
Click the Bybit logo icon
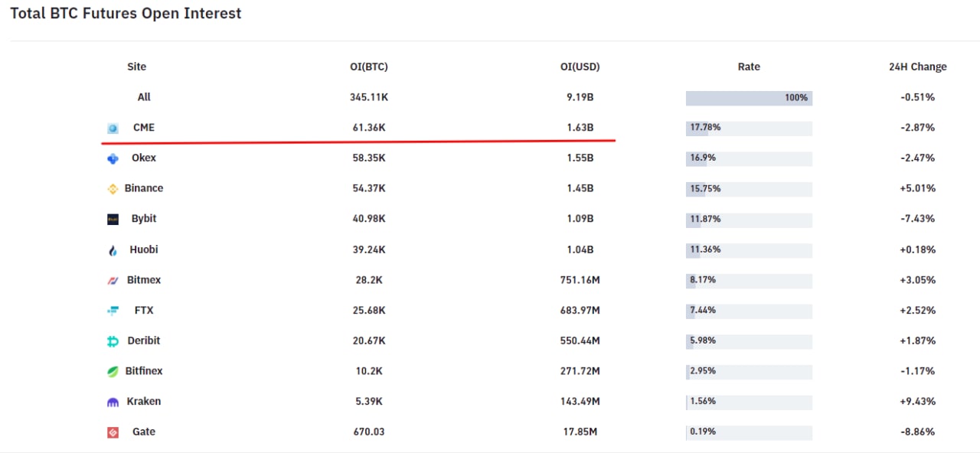[113, 220]
